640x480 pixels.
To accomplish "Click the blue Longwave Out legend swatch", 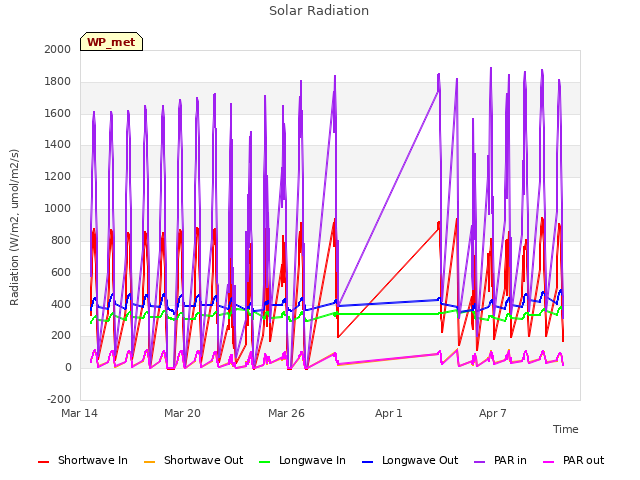I will (368, 462).
